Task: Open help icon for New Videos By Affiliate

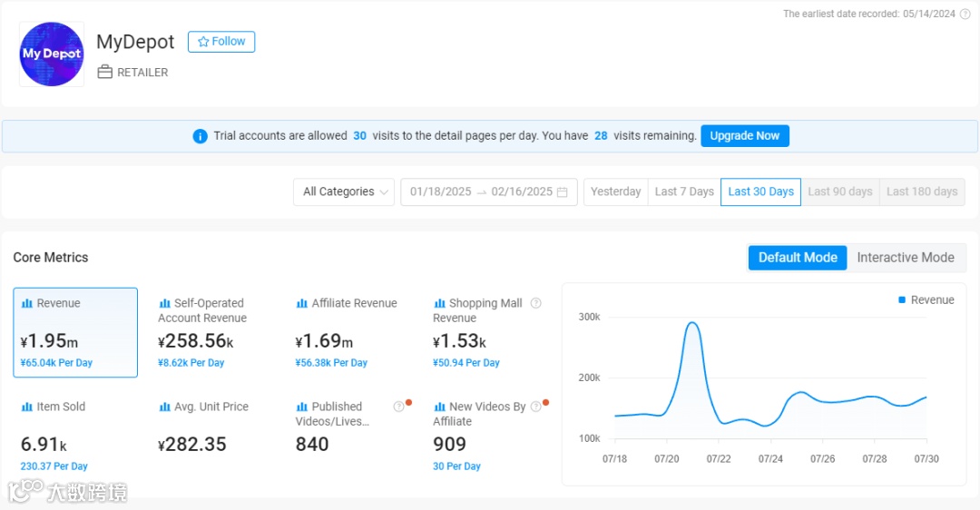Action: (535, 407)
